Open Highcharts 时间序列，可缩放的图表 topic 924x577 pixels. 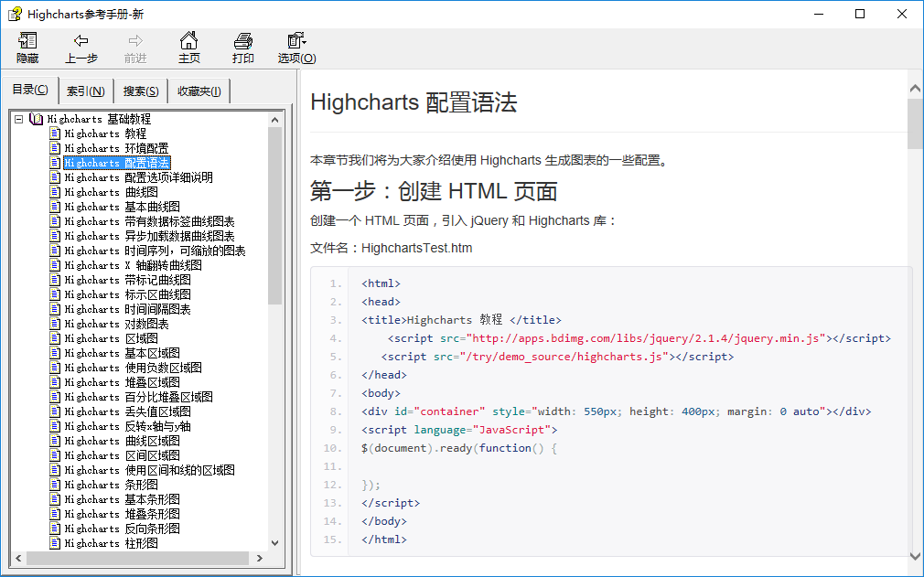tap(155, 251)
